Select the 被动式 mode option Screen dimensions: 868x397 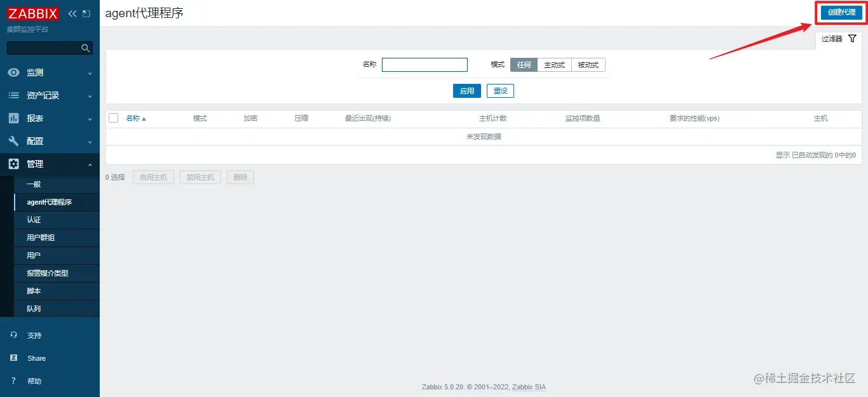[588, 65]
